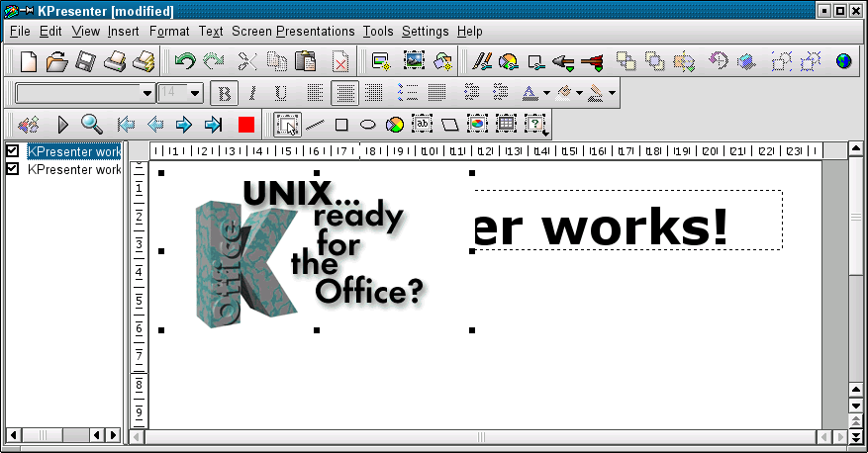The image size is (868, 453).
Task: Toggle underline text formatting
Action: (x=281, y=94)
